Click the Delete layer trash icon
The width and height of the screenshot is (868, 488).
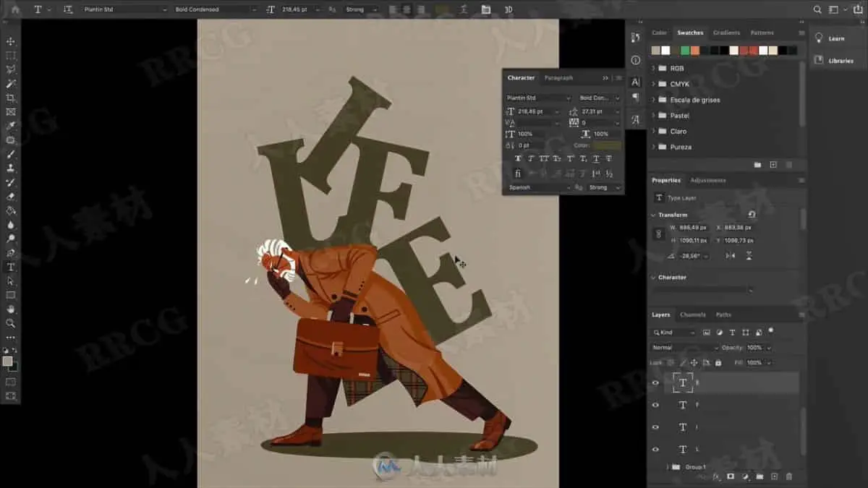point(788,476)
